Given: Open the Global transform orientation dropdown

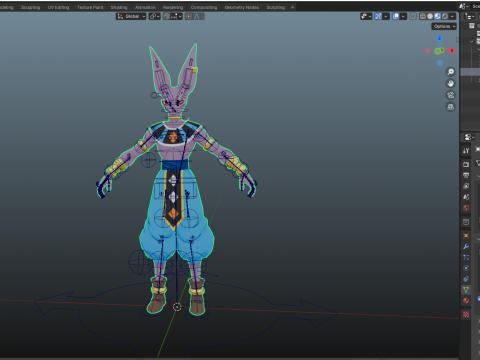Looking at the screenshot, I should click(131, 16).
